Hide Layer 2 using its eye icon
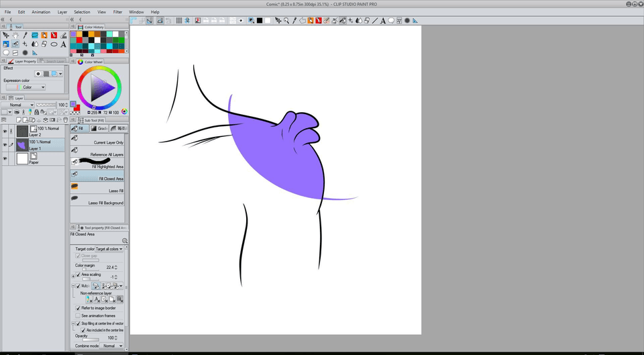The width and height of the screenshot is (644, 355). 5,131
